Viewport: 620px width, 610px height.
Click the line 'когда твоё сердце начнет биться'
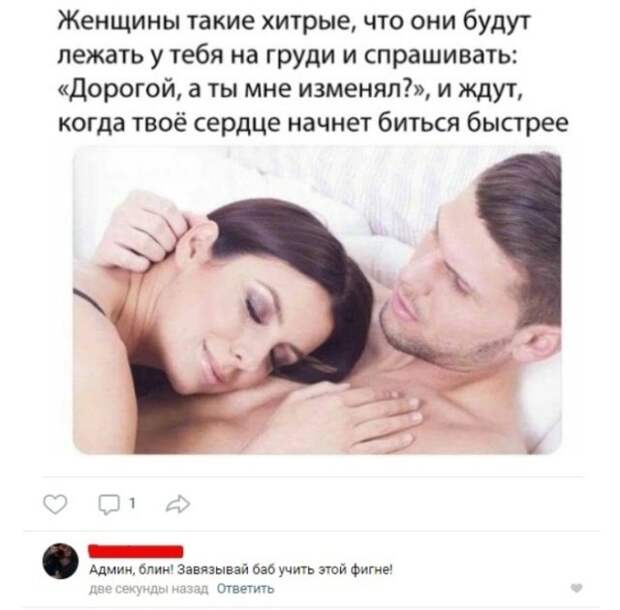pos(260,123)
